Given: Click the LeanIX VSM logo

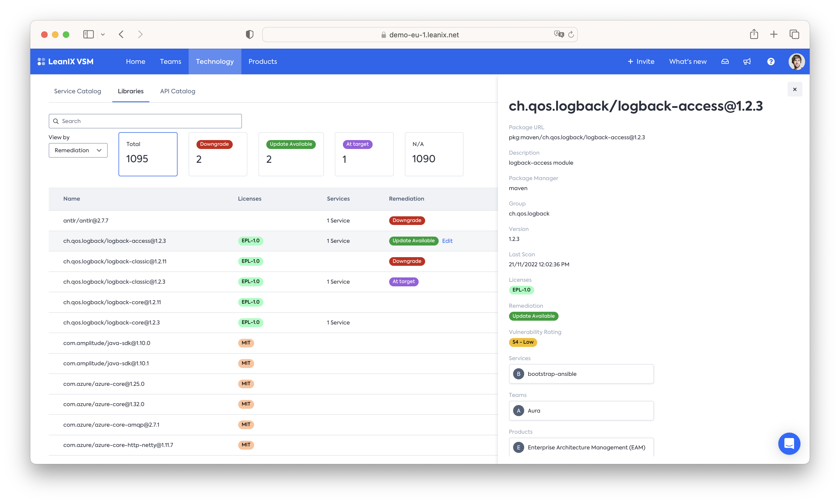Looking at the screenshot, I should click(x=65, y=61).
